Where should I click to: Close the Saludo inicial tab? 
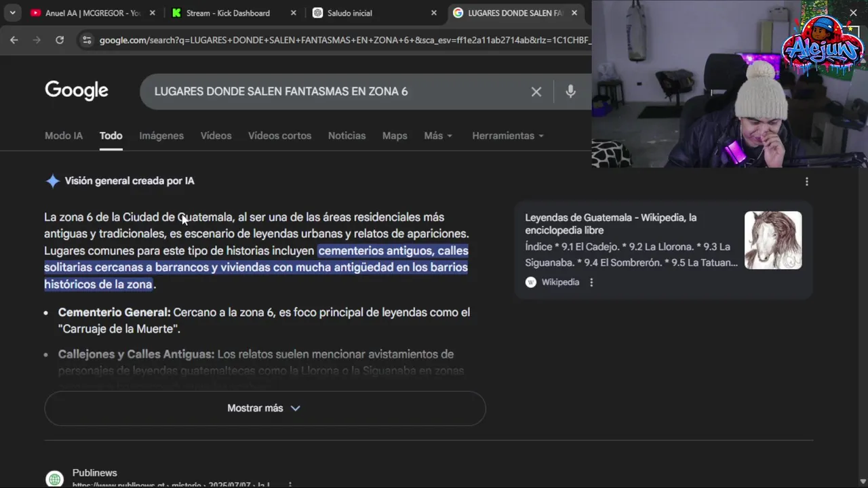(434, 13)
